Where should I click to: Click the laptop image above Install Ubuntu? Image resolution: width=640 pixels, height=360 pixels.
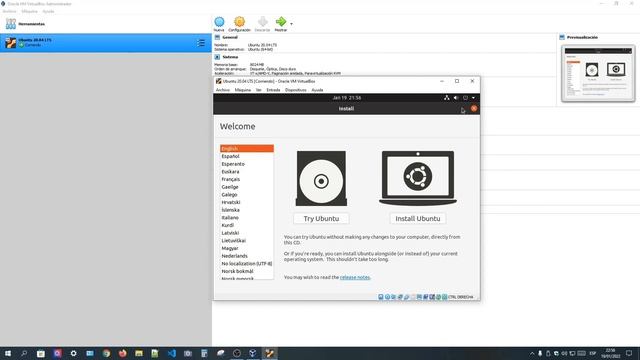[418, 178]
